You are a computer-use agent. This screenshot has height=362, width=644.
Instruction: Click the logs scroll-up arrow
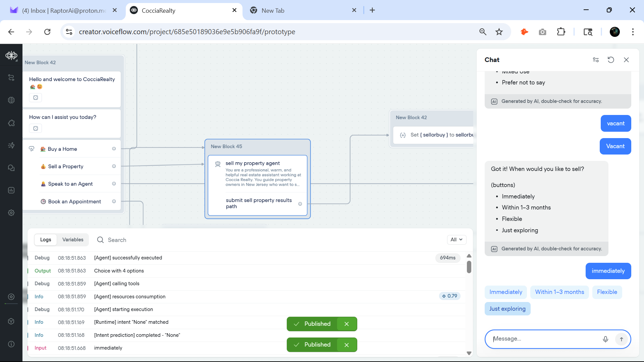point(469,256)
